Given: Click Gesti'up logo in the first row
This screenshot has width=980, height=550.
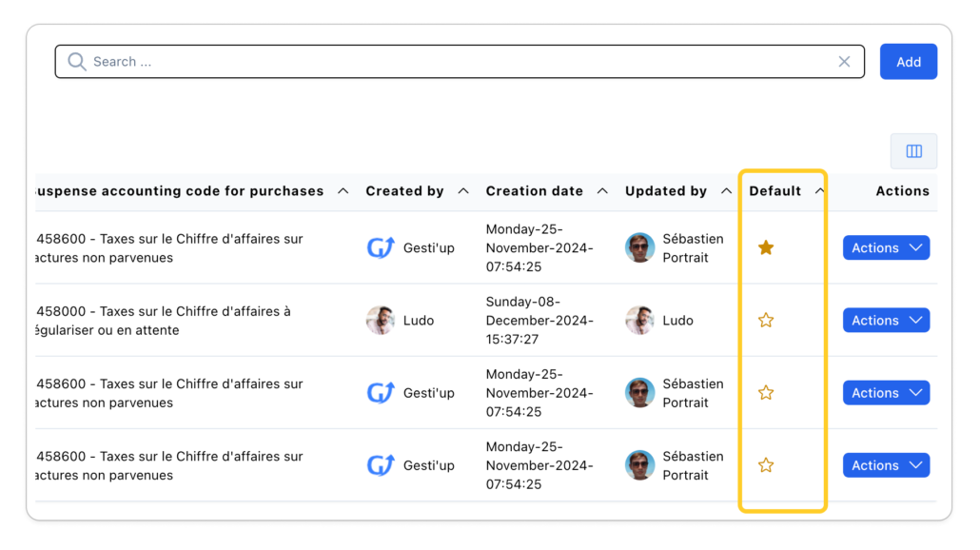Looking at the screenshot, I should click(381, 248).
